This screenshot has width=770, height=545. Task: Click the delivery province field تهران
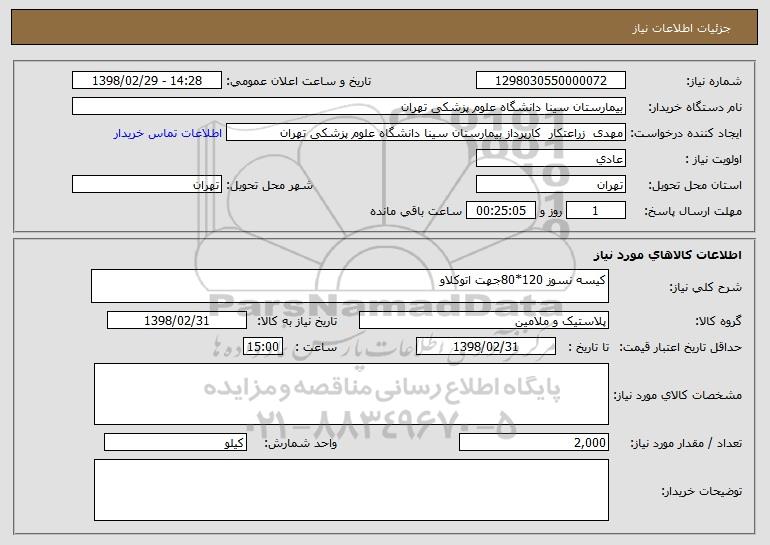point(550,185)
